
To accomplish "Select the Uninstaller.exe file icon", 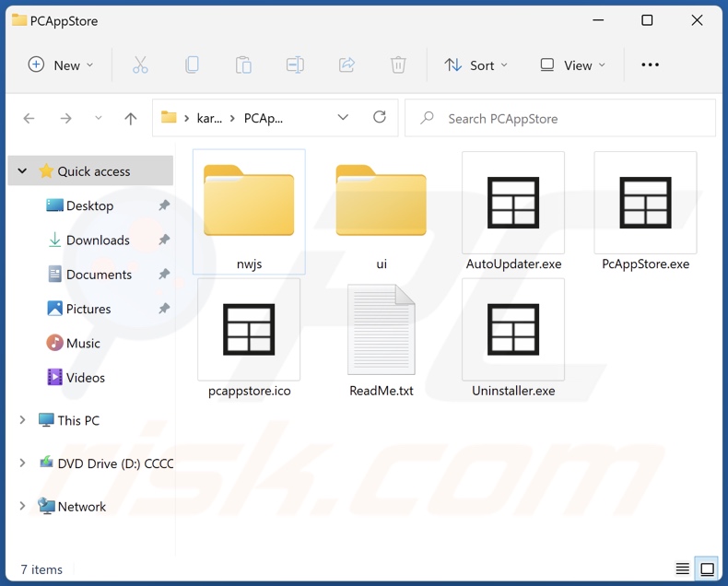I will pyautogui.click(x=513, y=329).
